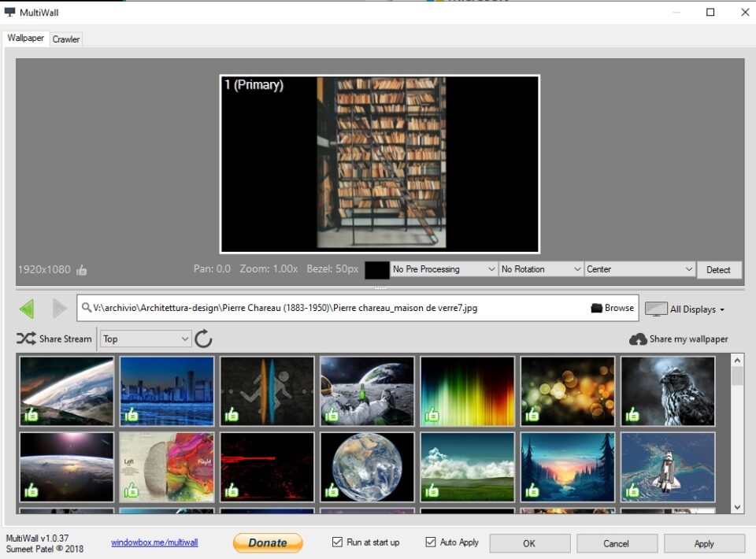756x559 pixels.
Task: Click the black bezel color swatch
Action: [x=377, y=270]
